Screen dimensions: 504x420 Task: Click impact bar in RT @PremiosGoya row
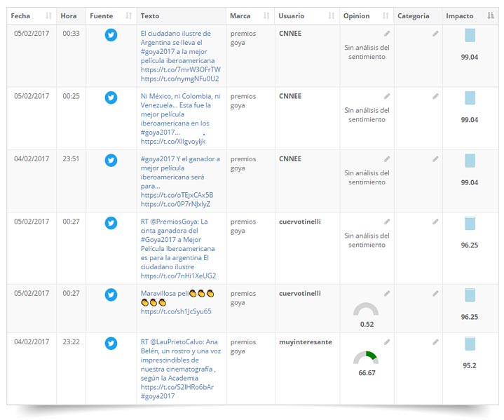(470, 224)
